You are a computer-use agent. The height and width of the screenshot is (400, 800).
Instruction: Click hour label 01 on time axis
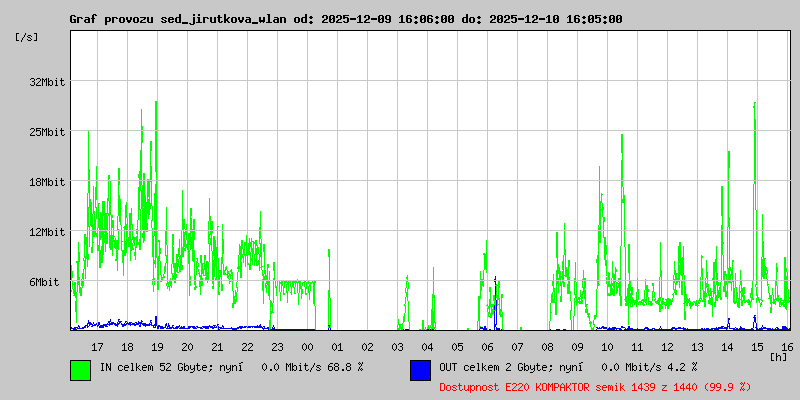click(x=337, y=347)
